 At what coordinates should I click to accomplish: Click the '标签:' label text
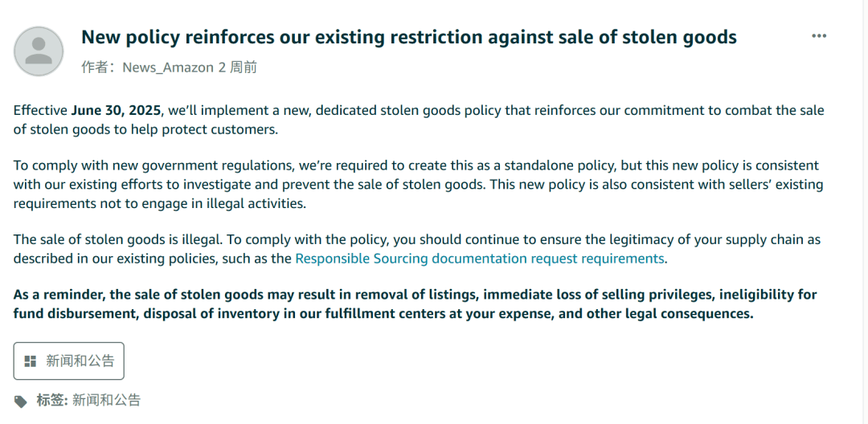[x=52, y=400]
